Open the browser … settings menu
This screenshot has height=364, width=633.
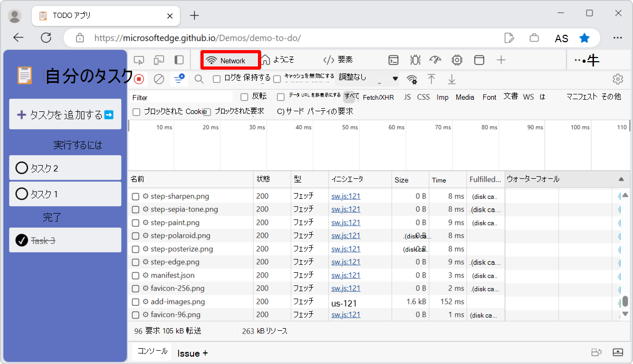coord(618,37)
